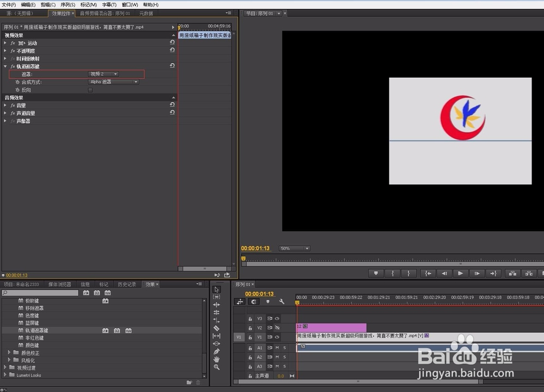Toggle V3 track output eye
Screen dimensions: 544x392
click(277, 319)
